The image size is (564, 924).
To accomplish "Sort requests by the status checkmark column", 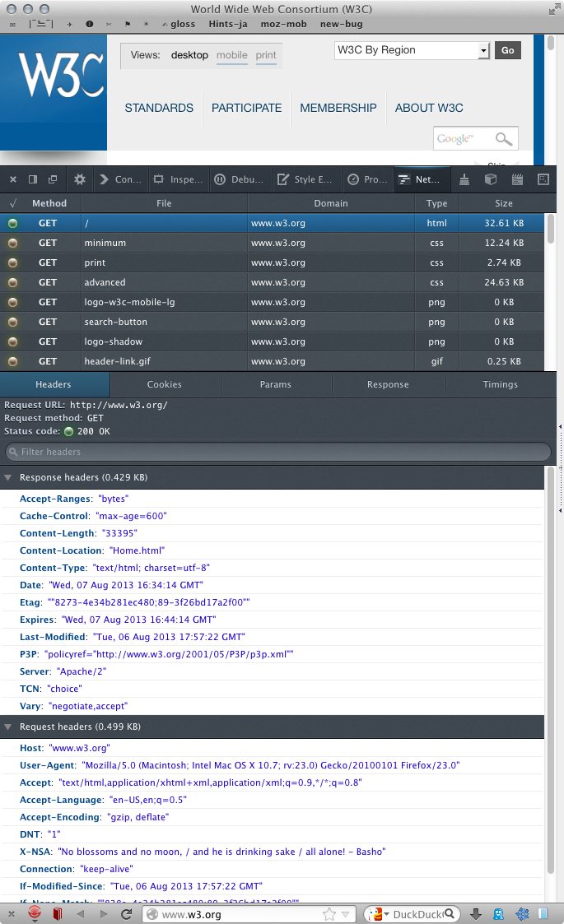I will (12, 203).
